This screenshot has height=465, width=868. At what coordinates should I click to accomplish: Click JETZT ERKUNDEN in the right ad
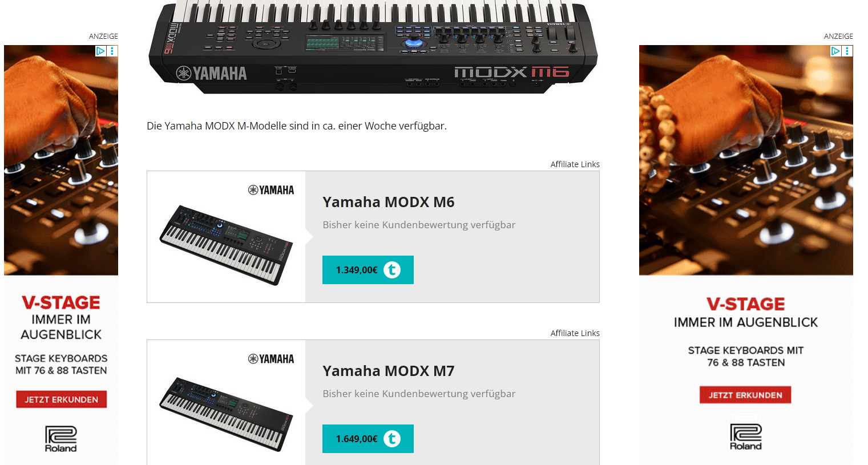pyautogui.click(x=745, y=395)
